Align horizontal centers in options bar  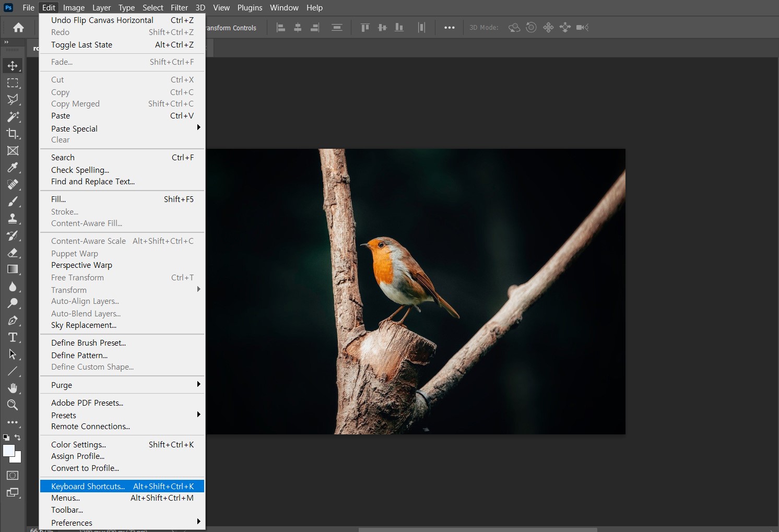click(x=298, y=28)
